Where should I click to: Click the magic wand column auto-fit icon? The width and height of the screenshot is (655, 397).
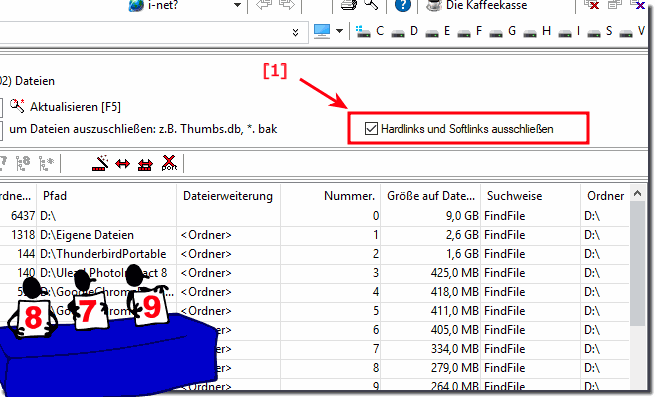[x=100, y=163]
